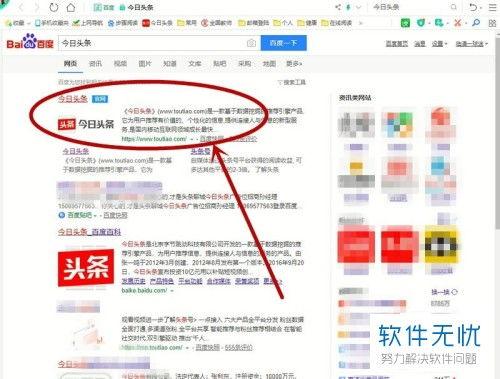Switch to the 文库 tab
This screenshot has width=500, height=379.
pyautogui.click(x=195, y=63)
